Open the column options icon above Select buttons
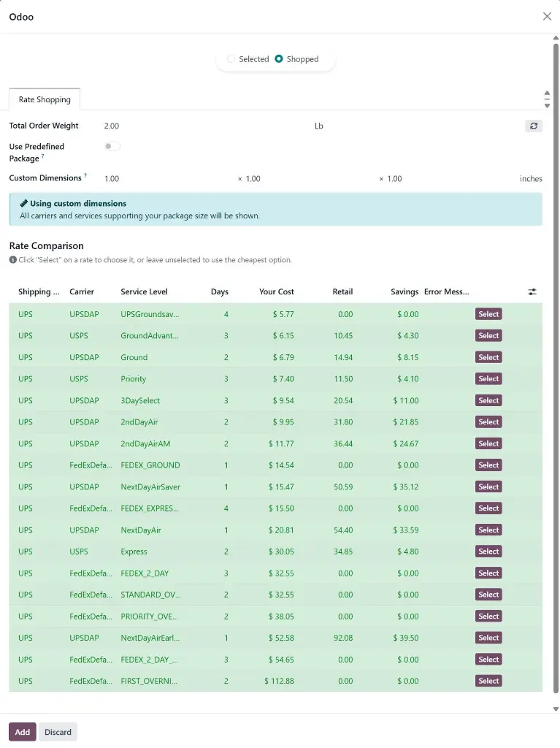Viewport: 560px width, 748px height. click(x=532, y=291)
